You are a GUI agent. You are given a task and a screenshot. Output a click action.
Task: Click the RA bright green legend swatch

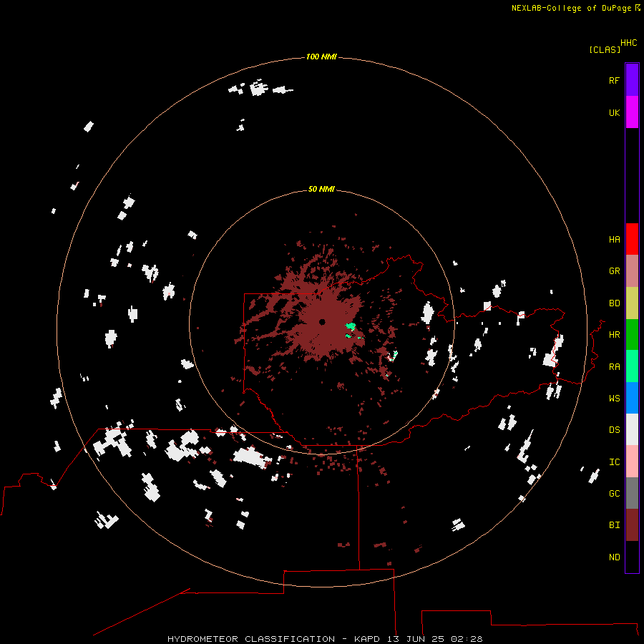click(632, 366)
